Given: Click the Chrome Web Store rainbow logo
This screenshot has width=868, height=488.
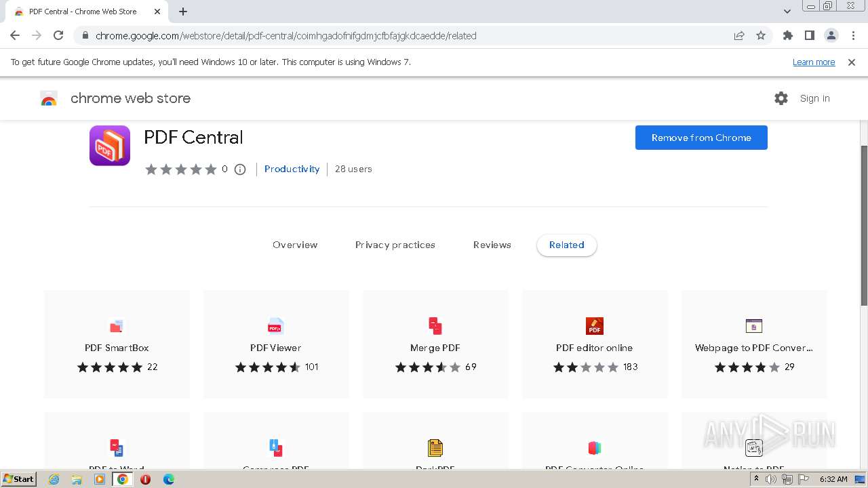Looking at the screenshot, I should click(49, 98).
